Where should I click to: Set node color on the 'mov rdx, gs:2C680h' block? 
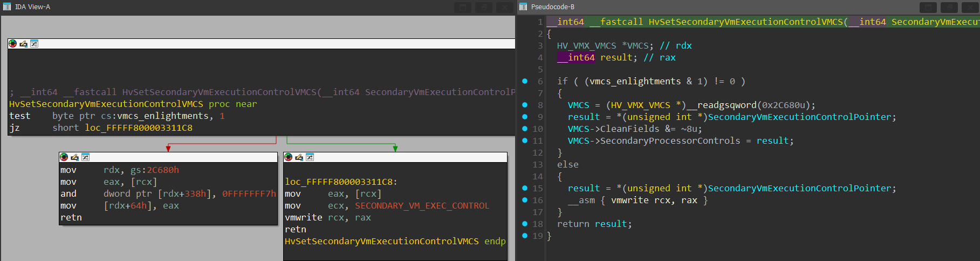point(64,157)
